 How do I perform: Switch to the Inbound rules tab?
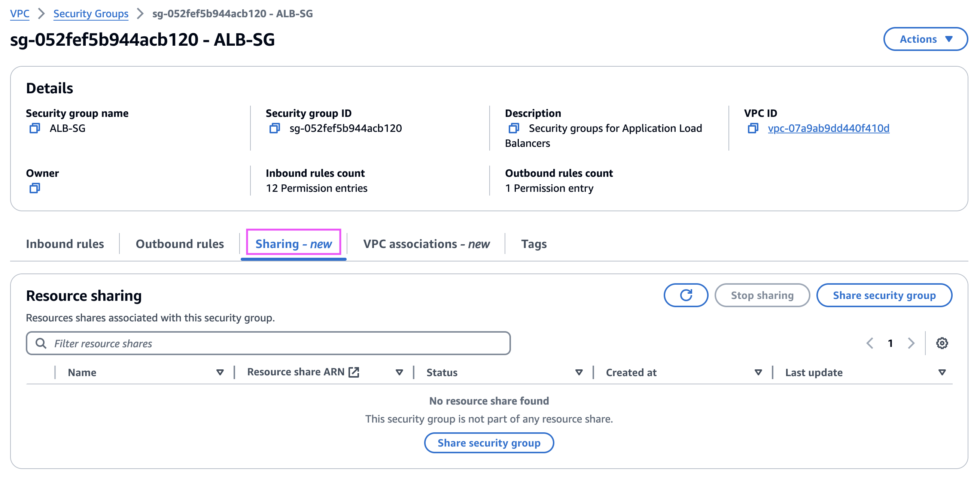click(x=65, y=243)
